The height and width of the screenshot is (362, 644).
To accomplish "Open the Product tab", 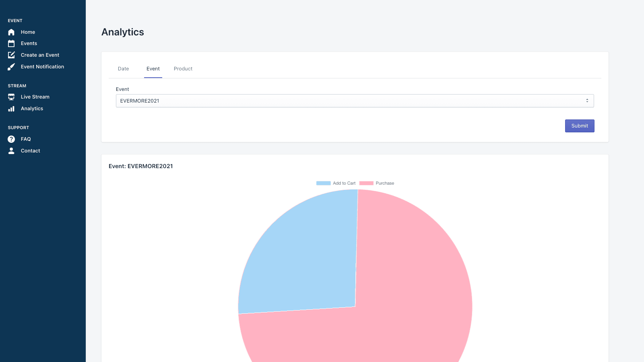I will [x=183, y=69].
